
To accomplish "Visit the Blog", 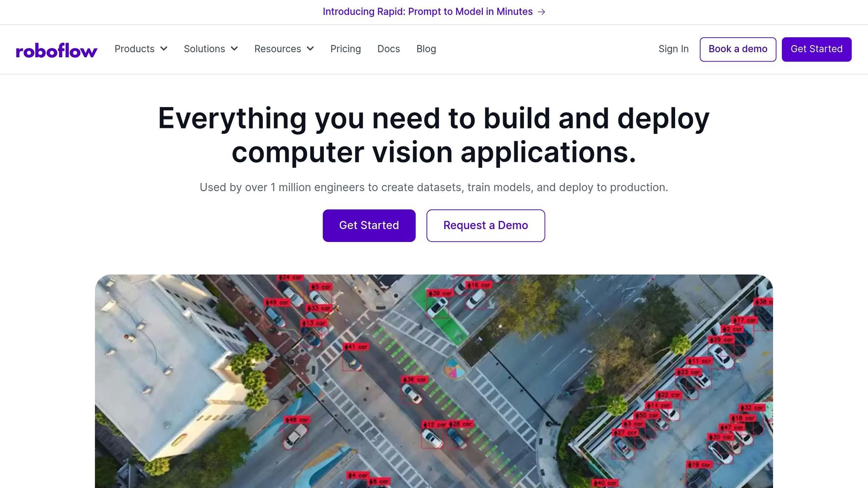I will coord(426,49).
